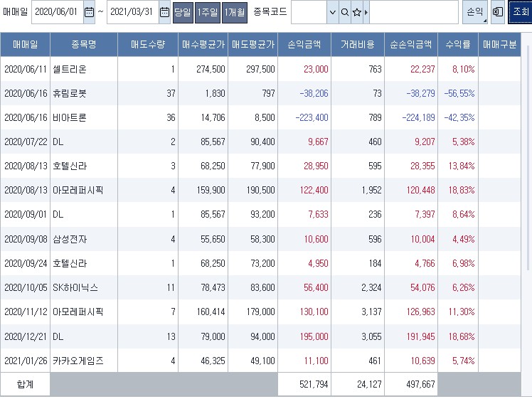Click DL in the 2020/12/21 row
The height and width of the screenshot is (399, 532).
tap(58, 336)
